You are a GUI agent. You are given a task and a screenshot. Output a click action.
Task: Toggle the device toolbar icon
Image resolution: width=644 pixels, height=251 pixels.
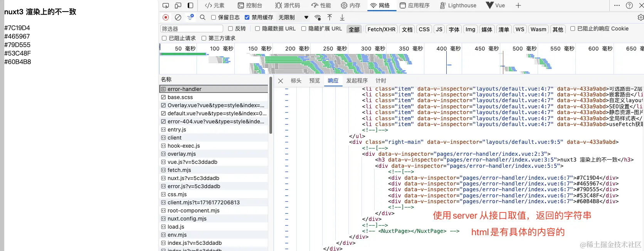[178, 5]
